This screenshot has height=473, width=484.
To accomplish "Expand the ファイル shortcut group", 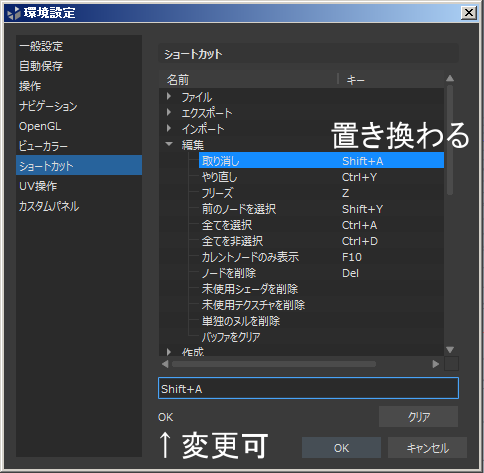I will tap(169, 97).
